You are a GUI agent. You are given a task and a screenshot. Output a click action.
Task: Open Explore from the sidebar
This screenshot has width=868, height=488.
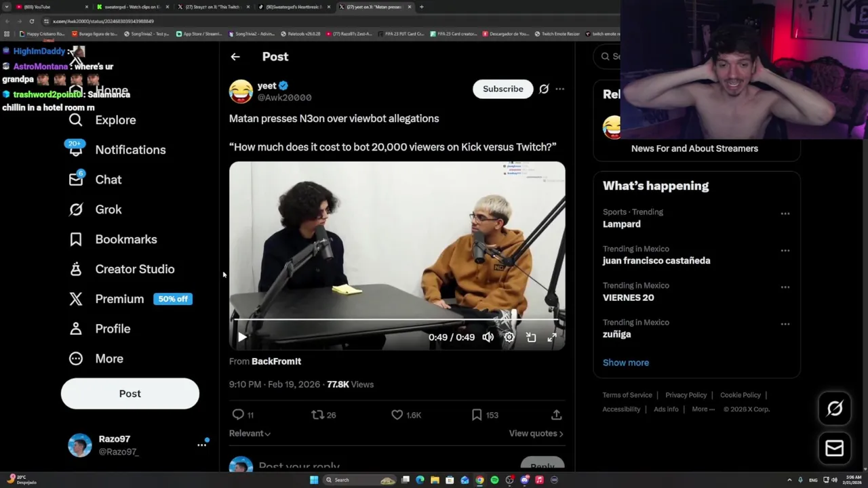(x=102, y=120)
